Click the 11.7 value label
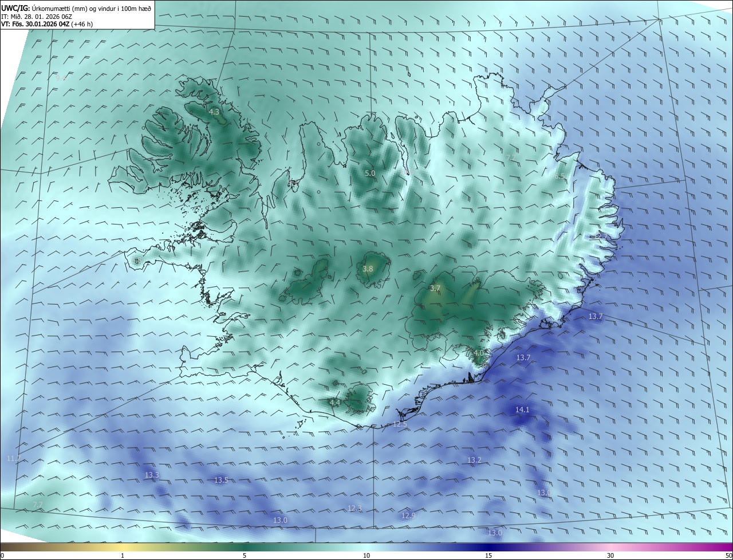Viewport: 733px width, 560px height. point(13,458)
